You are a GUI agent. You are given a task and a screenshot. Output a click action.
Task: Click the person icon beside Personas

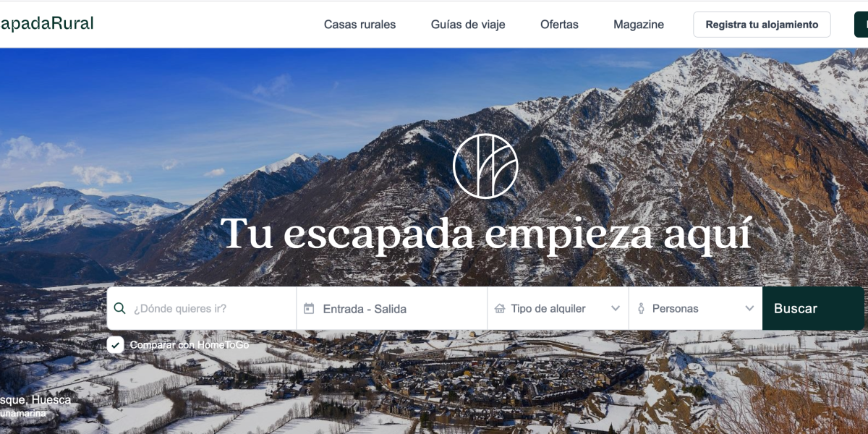pyautogui.click(x=641, y=309)
